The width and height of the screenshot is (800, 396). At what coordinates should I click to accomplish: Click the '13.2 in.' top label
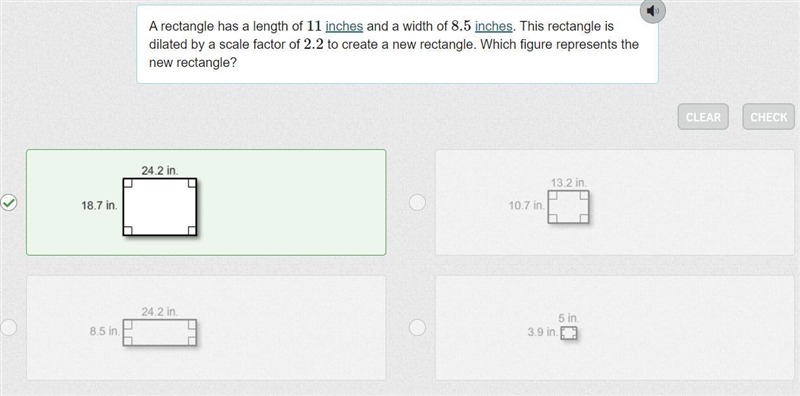tap(569, 183)
